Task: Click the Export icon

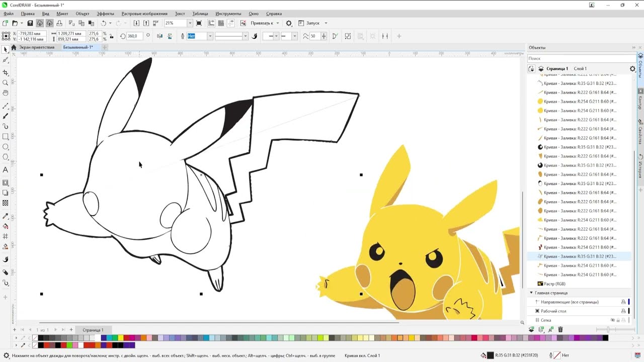Action: coord(146,23)
